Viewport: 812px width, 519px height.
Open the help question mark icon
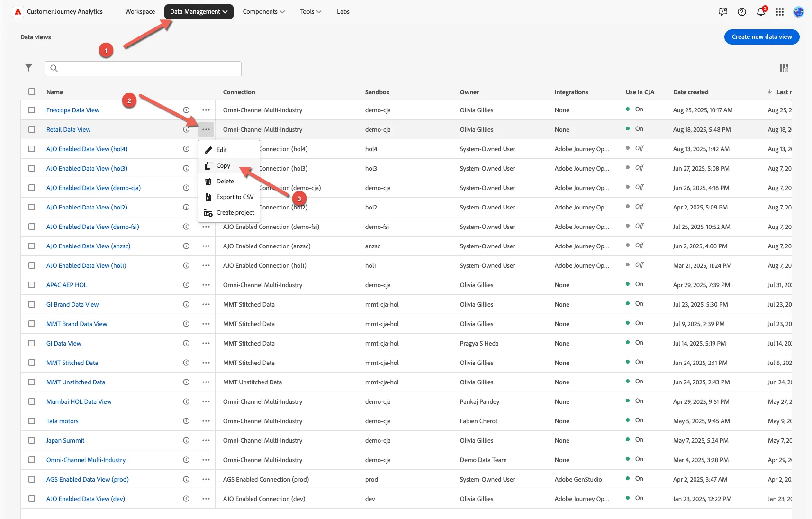[x=742, y=12]
